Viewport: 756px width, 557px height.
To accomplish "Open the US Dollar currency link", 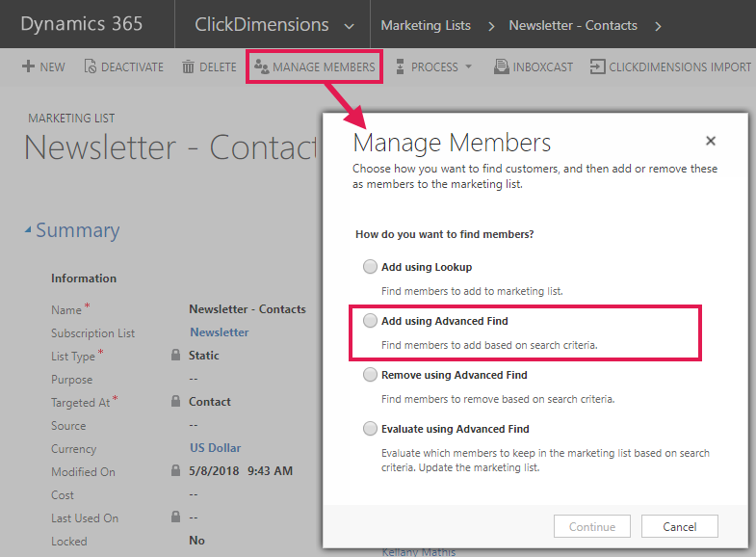I will 215,448.
